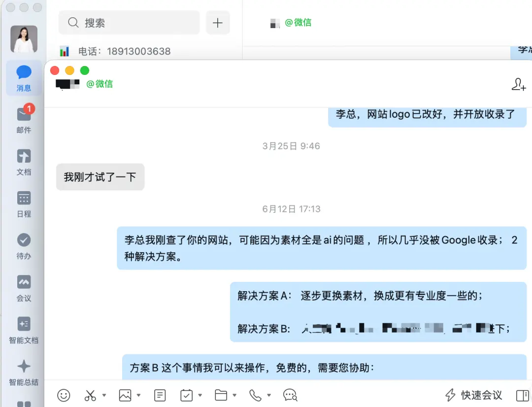Open the document note icon
The image size is (532, 407).
click(160, 395)
